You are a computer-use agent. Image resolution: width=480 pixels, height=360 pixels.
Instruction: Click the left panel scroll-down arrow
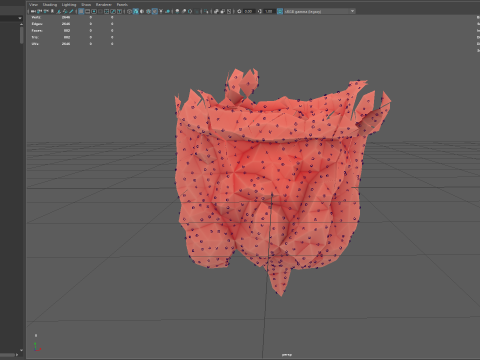[22, 350]
